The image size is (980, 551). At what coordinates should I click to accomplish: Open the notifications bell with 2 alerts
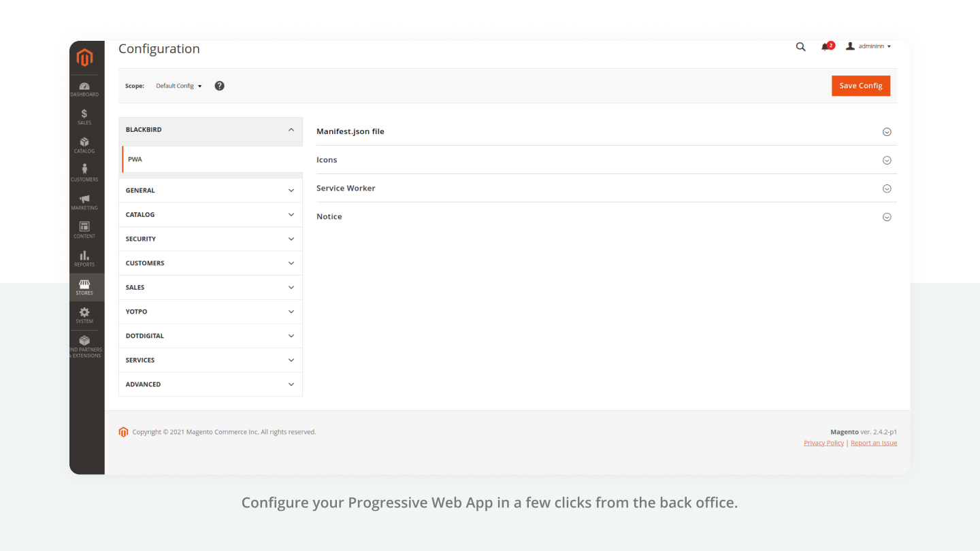coord(826,46)
